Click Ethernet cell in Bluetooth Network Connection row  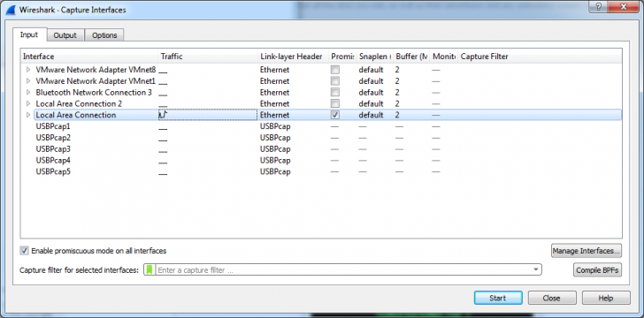tap(274, 93)
